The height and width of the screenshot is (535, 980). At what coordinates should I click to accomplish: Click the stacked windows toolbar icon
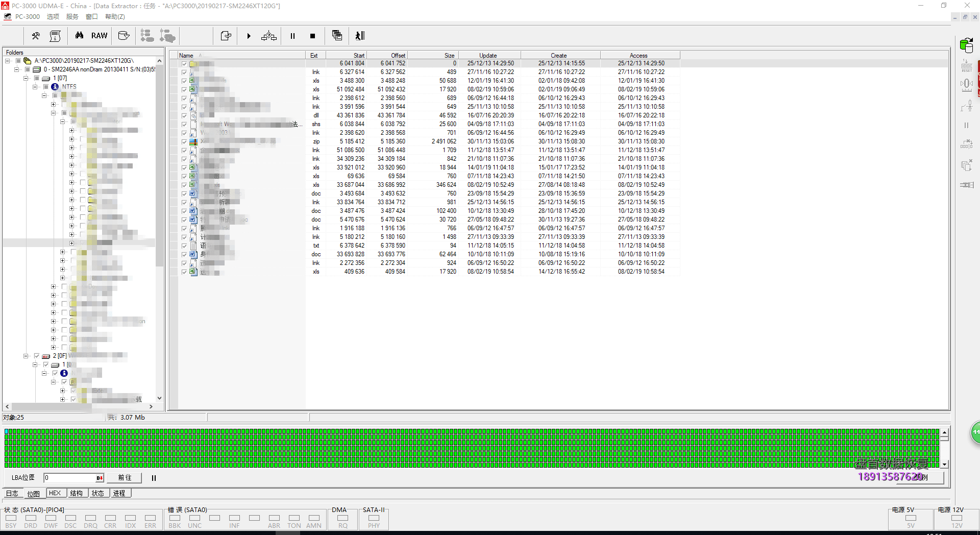[337, 35]
